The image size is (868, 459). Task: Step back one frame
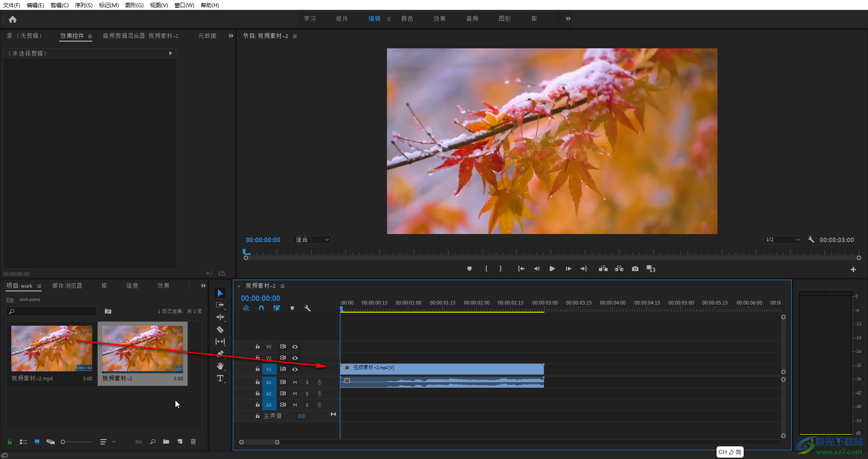[x=537, y=269]
